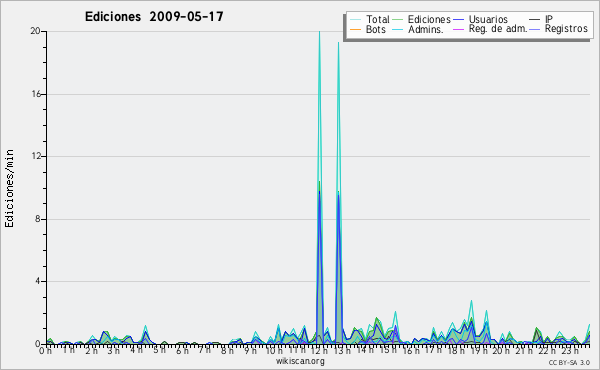The width and height of the screenshot is (600, 370).
Task: Click the "15 h" x-axis label
Action: (388, 350)
